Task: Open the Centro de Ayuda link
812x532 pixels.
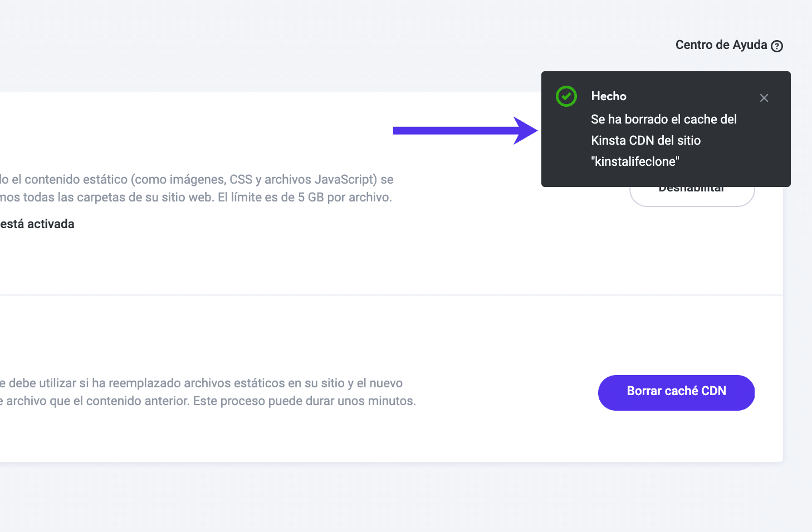Action: (x=721, y=45)
